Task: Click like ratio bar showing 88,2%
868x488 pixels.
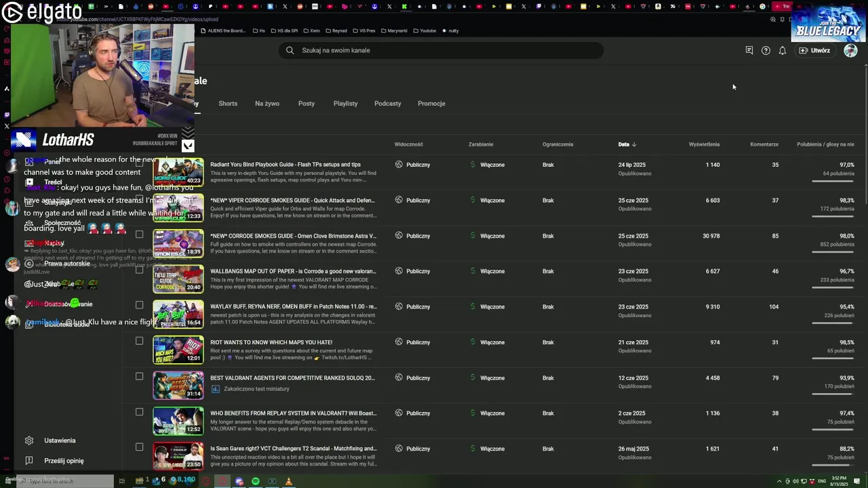Action: pyautogui.click(x=833, y=465)
